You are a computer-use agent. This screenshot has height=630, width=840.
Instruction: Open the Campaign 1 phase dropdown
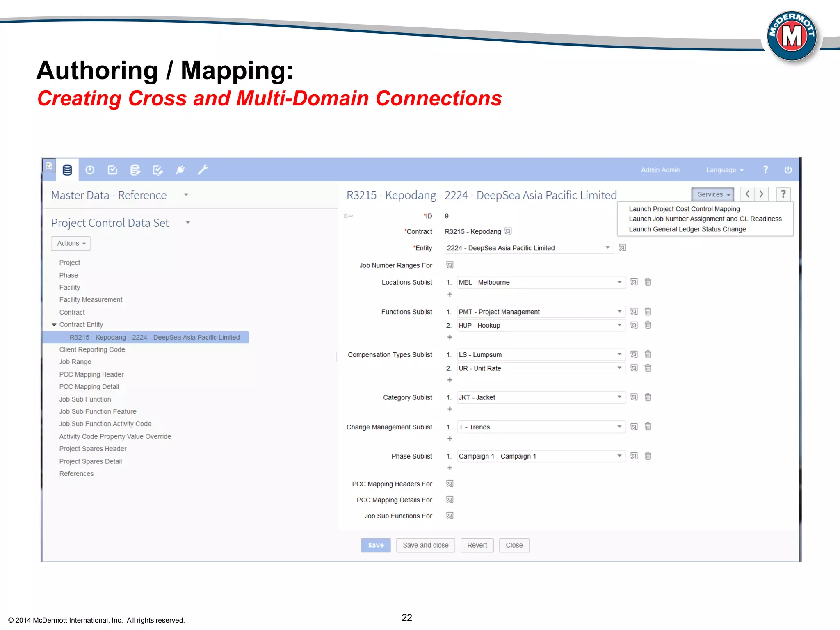point(541,456)
